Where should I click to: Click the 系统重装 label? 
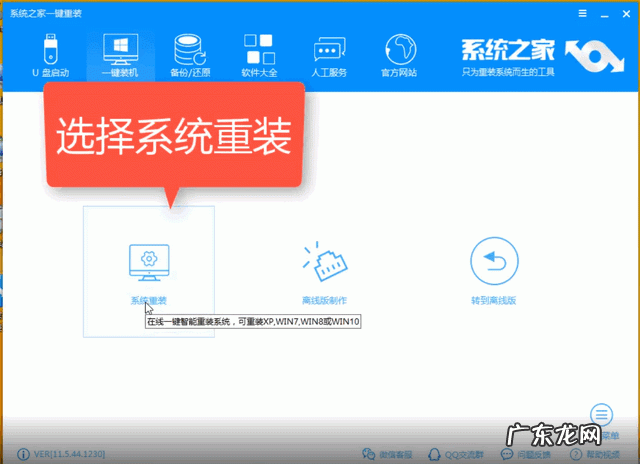pyautogui.click(x=149, y=301)
